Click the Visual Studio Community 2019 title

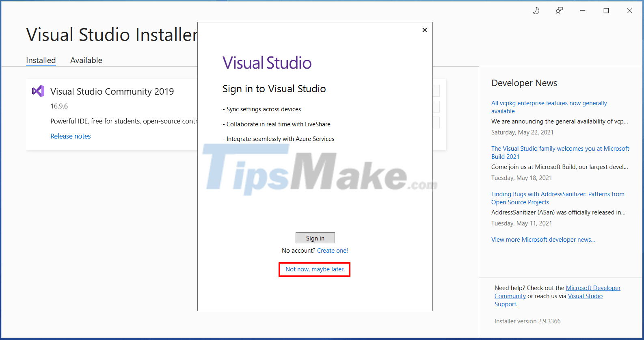pyautogui.click(x=112, y=91)
